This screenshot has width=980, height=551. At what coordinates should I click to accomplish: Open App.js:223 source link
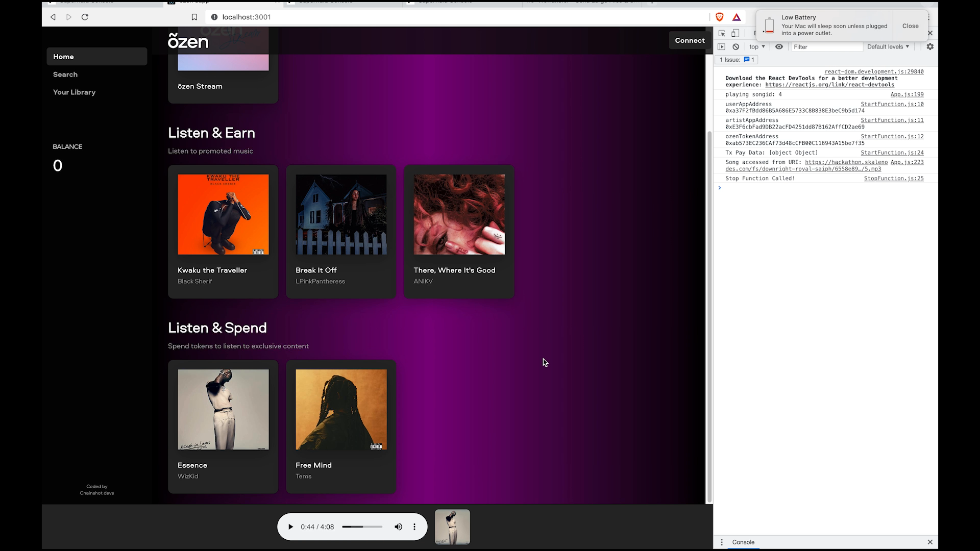tap(907, 162)
